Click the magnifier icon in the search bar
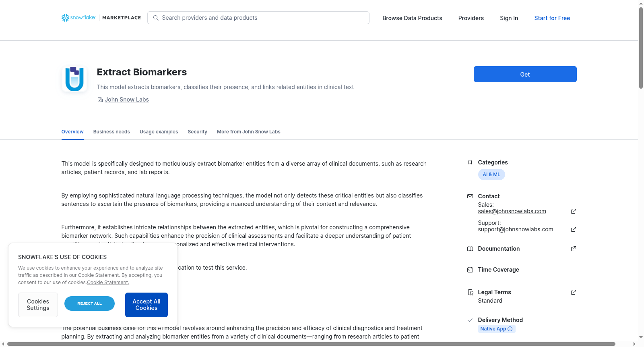Screen dimensions: 644x347 156,18
